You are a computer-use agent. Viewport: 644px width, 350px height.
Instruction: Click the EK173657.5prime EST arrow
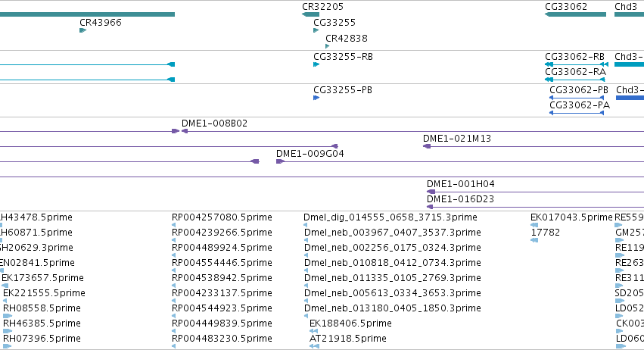coord(5,286)
